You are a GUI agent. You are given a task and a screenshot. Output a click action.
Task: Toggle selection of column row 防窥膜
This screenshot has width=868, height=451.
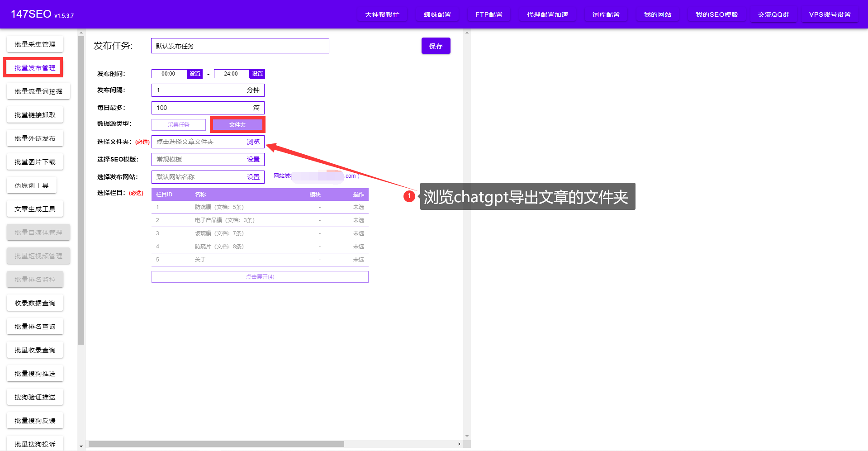(358, 207)
